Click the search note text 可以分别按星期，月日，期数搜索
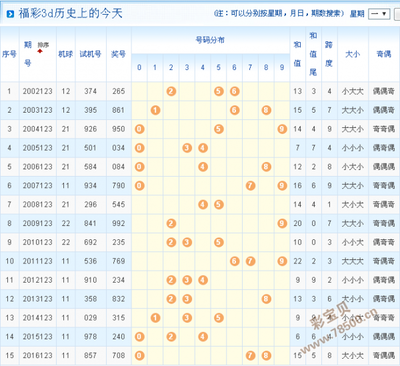The width and height of the screenshot is (400, 366). click(286, 14)
